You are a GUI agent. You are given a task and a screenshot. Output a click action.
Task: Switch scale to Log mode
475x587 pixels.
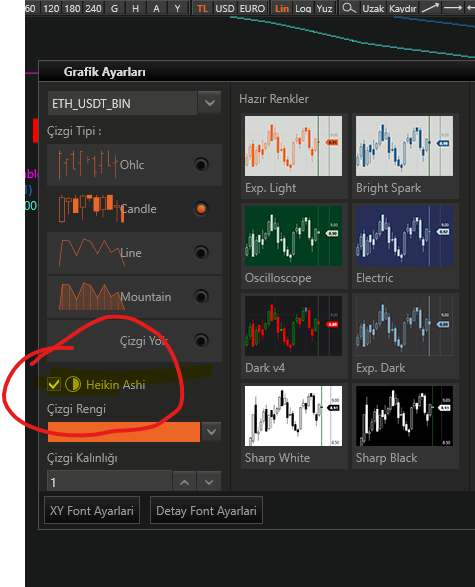click(303, 8)
